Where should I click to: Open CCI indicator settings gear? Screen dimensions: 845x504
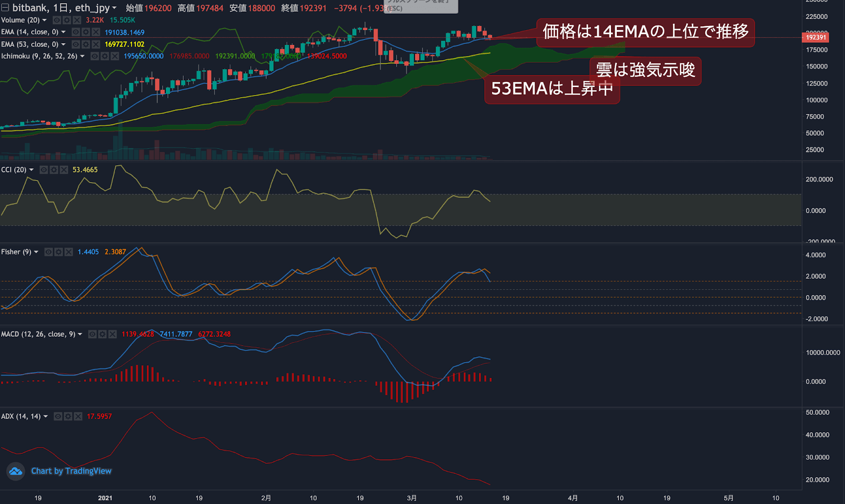pos(54,170)
